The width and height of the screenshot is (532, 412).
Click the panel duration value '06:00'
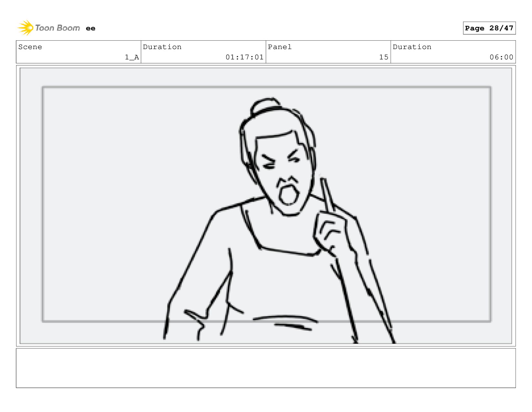(x=501, y=57)
